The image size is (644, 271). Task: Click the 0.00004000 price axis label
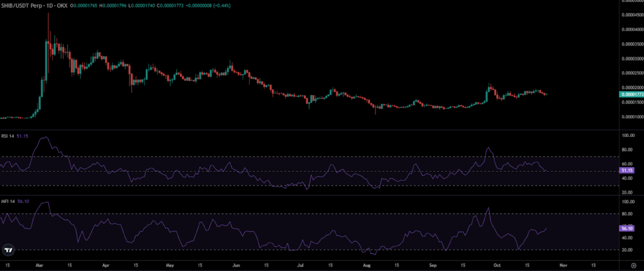click(633, 29)
